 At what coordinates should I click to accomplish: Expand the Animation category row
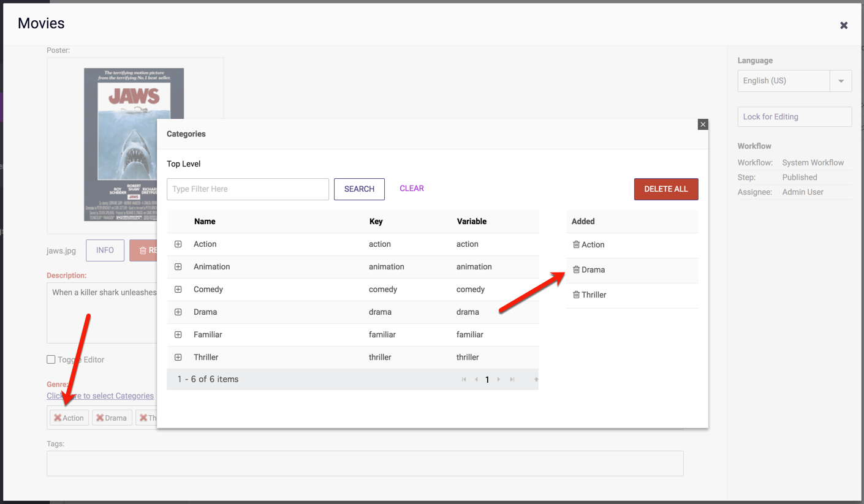[x=178, y=266]
